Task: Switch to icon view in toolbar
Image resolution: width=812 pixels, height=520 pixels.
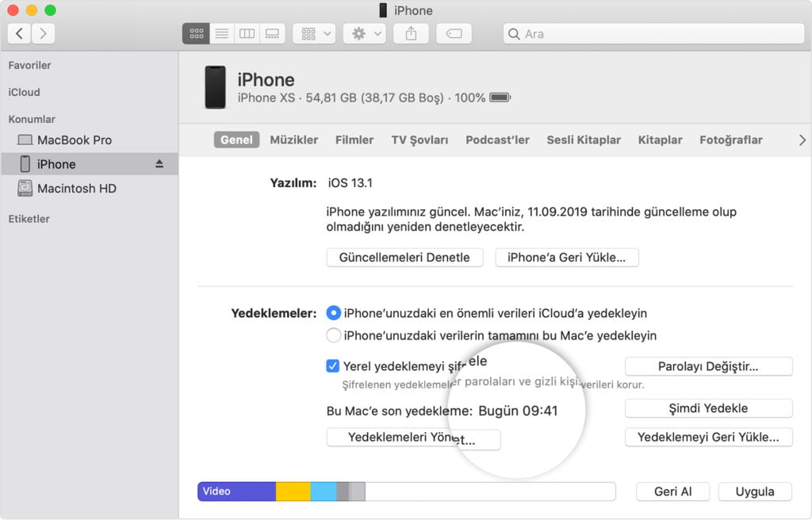Action: point(196,33)
